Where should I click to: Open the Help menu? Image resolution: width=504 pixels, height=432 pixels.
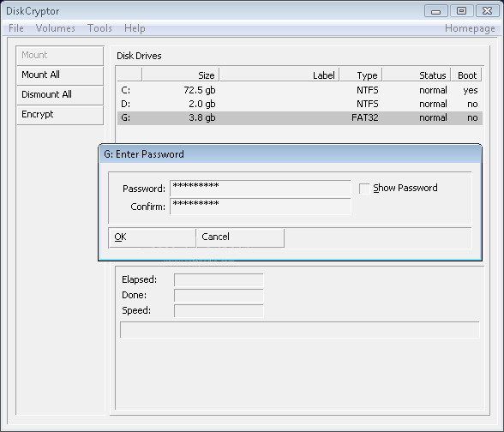tap(135, 28)
